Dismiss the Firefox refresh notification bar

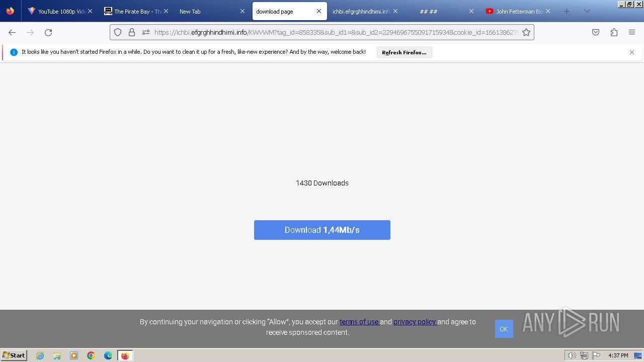pos(632,52)
